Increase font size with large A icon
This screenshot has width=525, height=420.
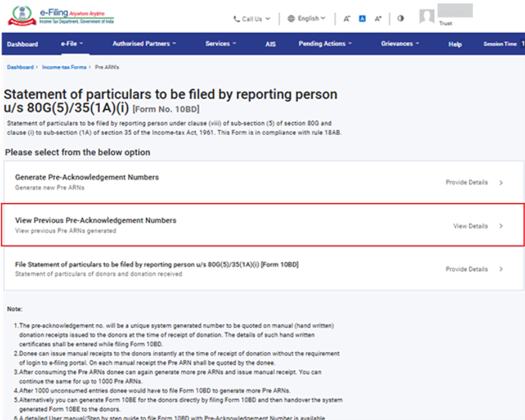click(x=378, y=19)
